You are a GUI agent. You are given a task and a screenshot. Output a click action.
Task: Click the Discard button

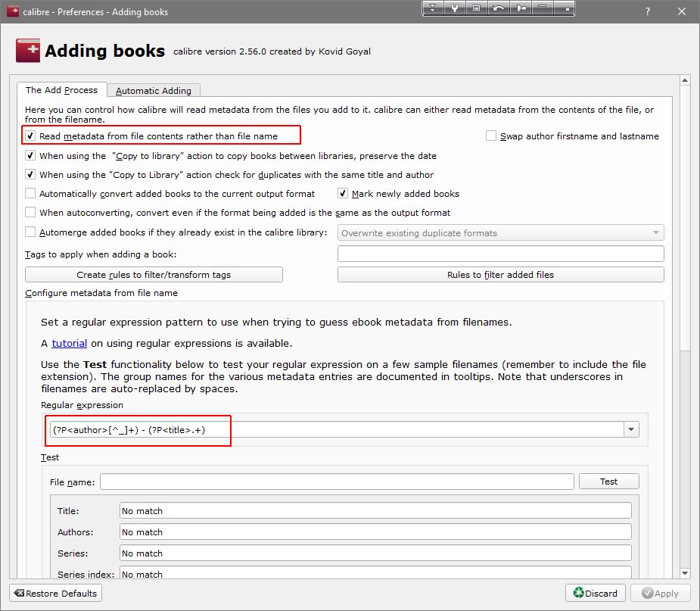[595, 593]
